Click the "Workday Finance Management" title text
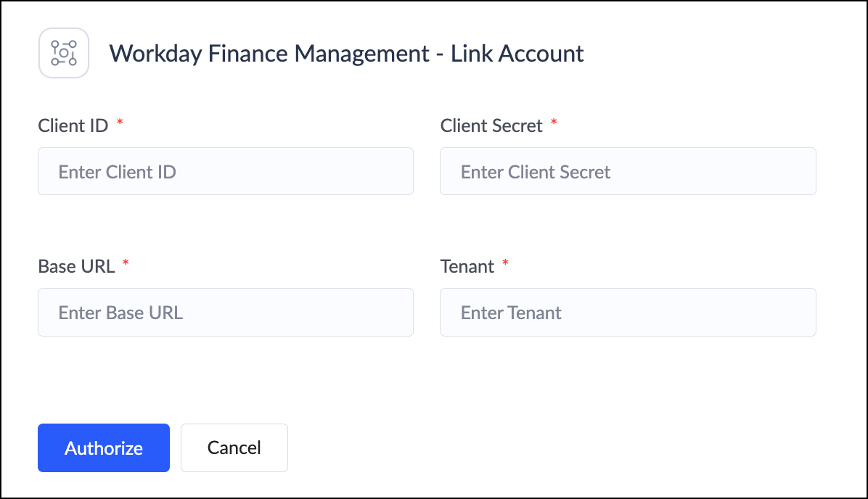 click(269, 54)
